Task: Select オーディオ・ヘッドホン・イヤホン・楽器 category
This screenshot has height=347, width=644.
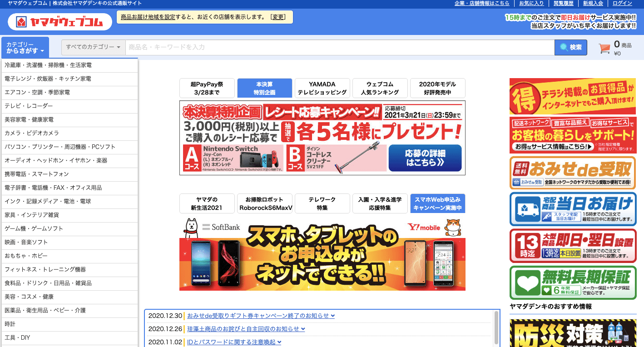Action: click(x=70, y=161)
